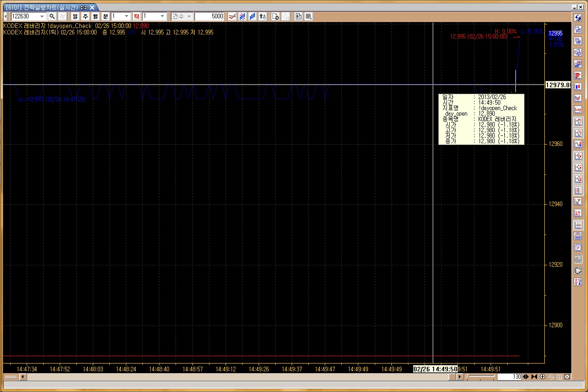This screenshot has height=392, width=588.
Task: Open the grid table icon in top toolbar
Action: tap(309, 17)
